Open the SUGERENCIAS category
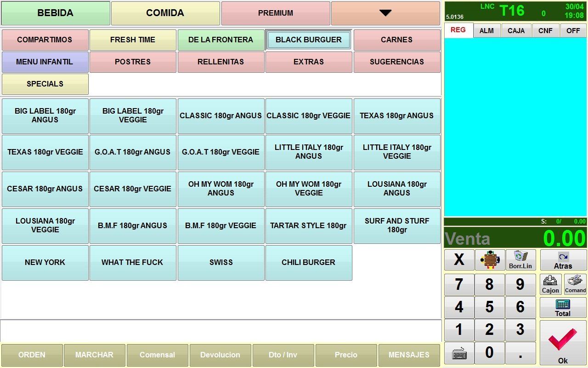This screenshot has width=588, height=368. [397, 62]
